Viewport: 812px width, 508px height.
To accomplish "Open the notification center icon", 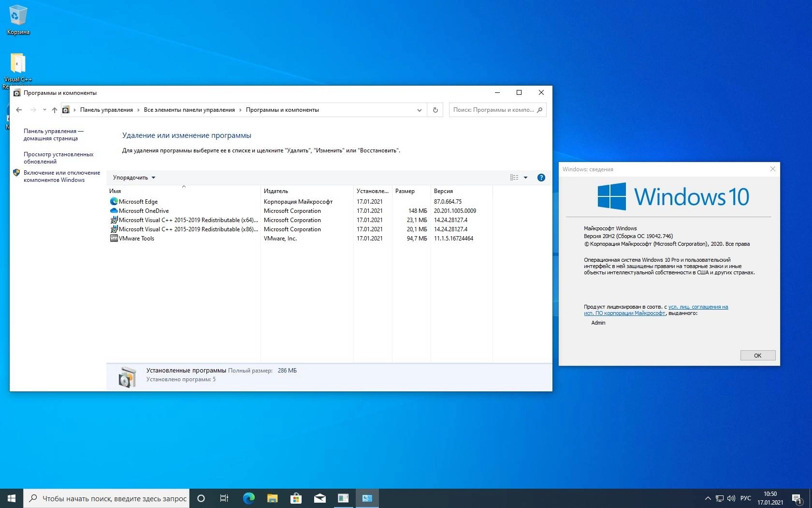I will click(x=797, y=498).
